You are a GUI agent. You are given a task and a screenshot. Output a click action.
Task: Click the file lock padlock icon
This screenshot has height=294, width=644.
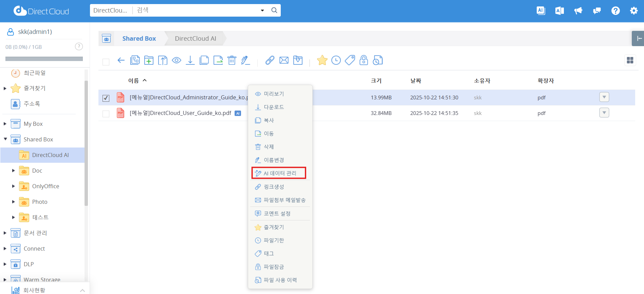(364, 60)
